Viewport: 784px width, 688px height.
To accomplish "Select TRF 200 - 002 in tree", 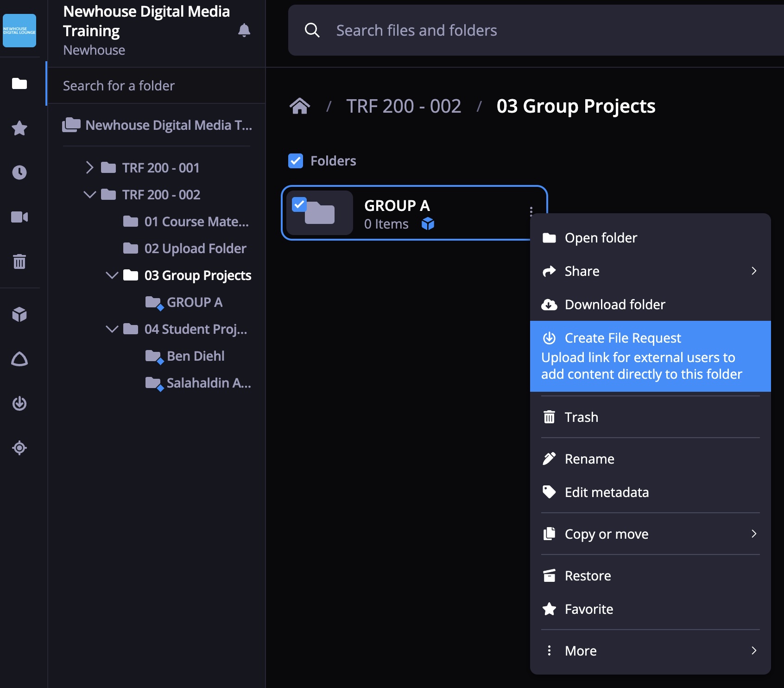I will pyautogui.click(x=161, y=195).
